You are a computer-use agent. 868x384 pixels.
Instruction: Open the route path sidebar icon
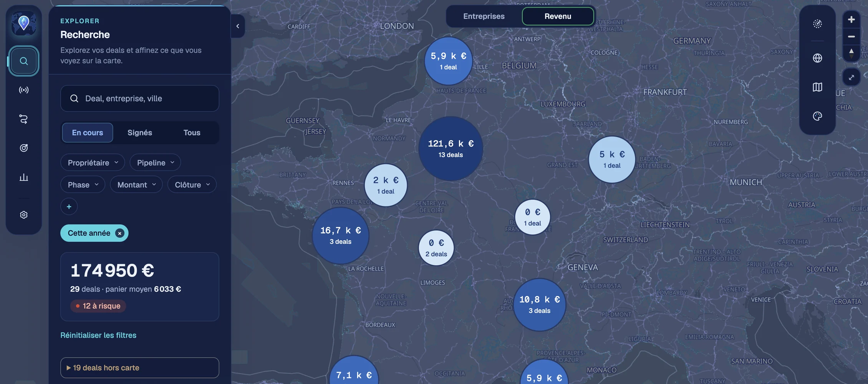tap(24, 119)
